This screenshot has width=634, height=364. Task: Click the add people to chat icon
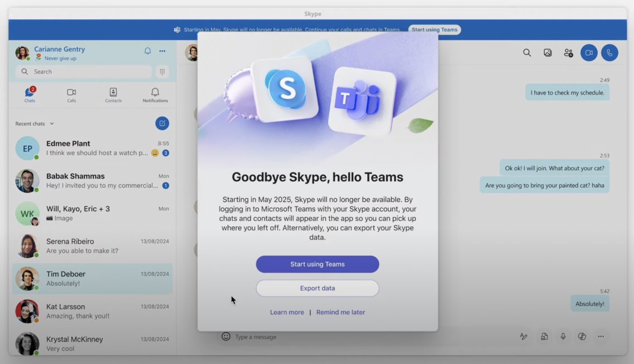tap(568, 53)
